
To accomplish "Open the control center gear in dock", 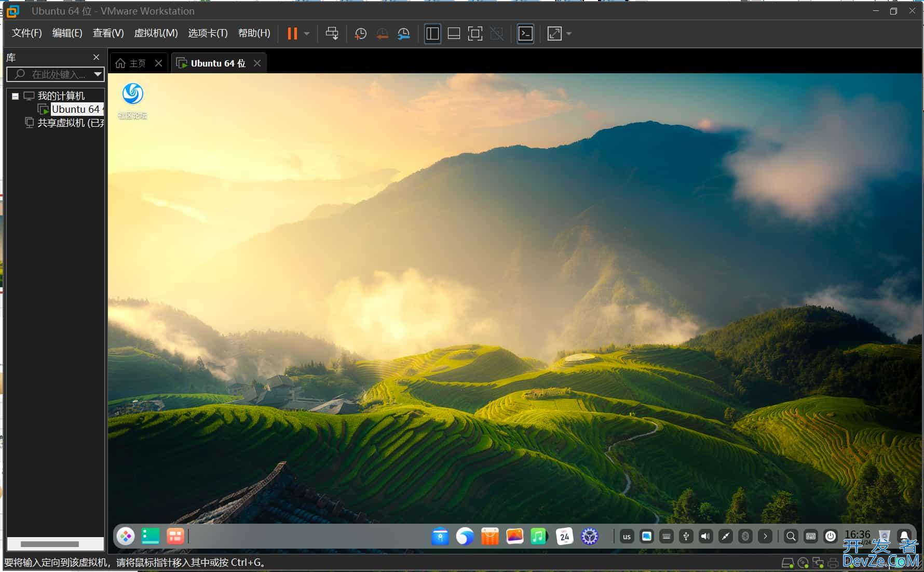I will 589,536.
